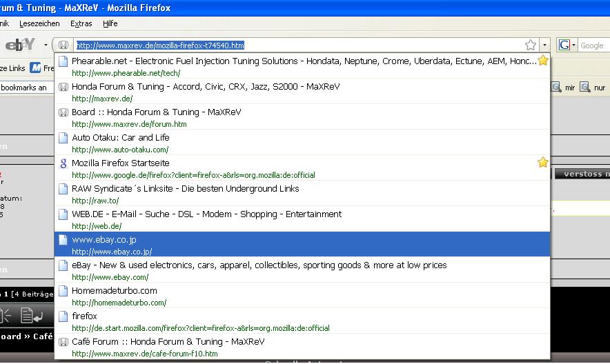The height and width of the screenshot is (364, 610).
Task: Click the magnifier icon labeled mir
Action: [x=556, y=88]
